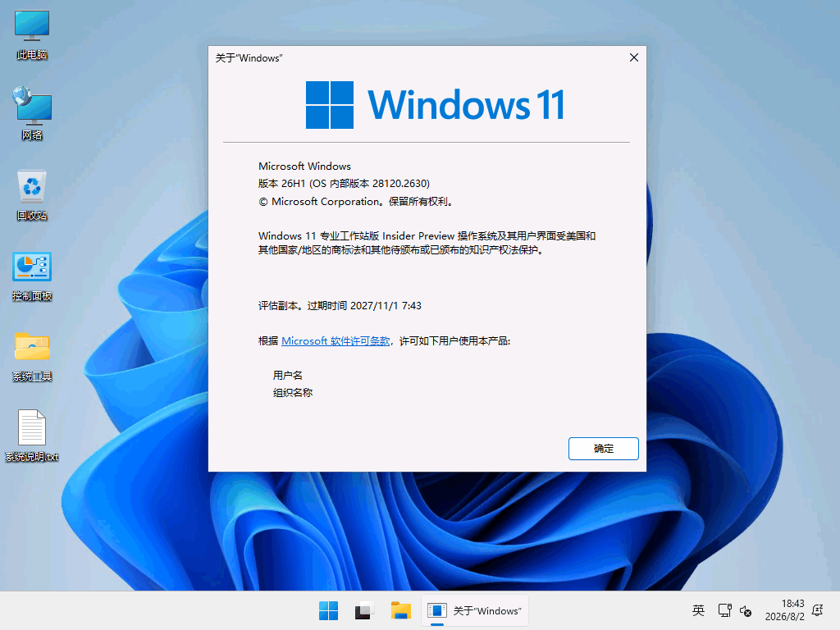Select the 网络 desktop icon
840x630 pixels.
[32, 113]
